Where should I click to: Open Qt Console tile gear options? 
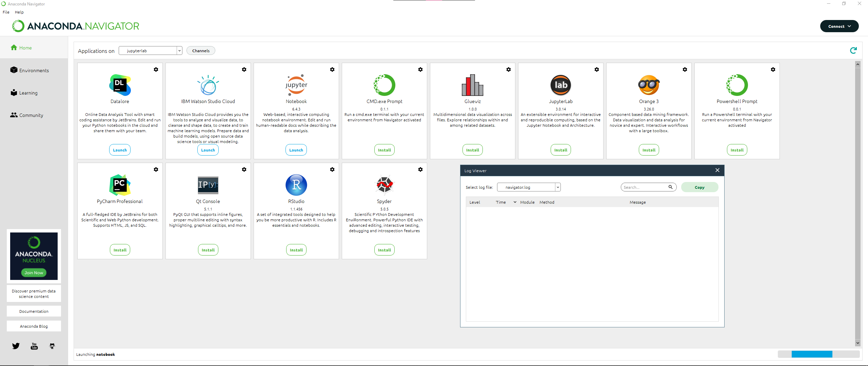244,169
